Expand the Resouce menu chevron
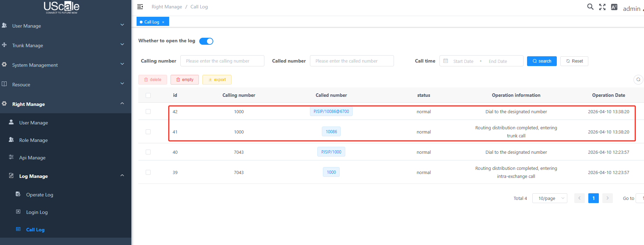Viewport: 644px width, 245px height. pos(122,84)
